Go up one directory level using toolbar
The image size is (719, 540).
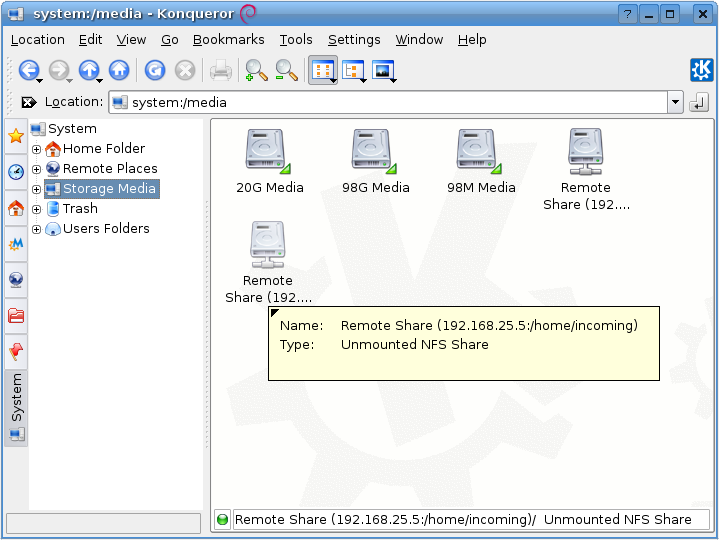89,70
